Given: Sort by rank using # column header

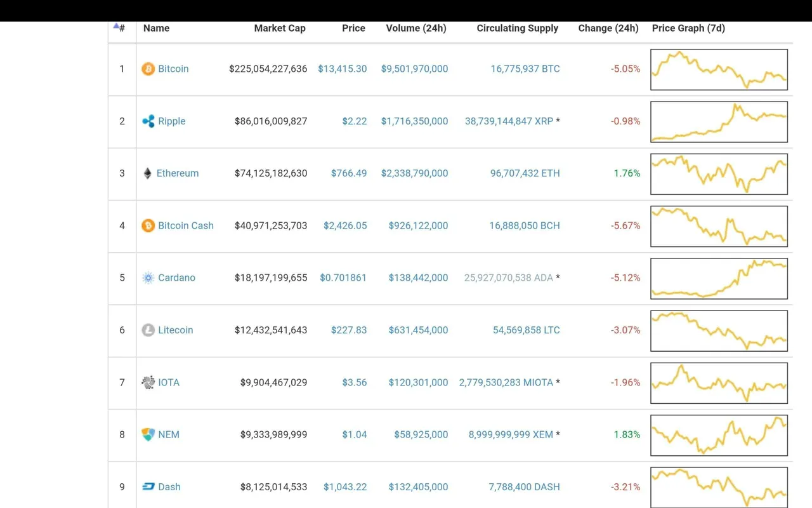Looking at the screenshot, I should click(x=119, y=28).
